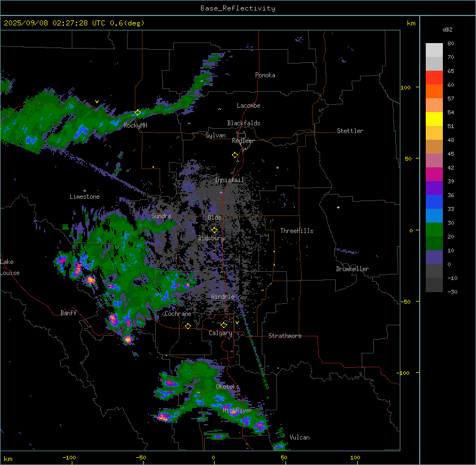Pick the royal blue 33-36 dBZ swatch
The image size is (476, 465).
pyautogui.click(x=434, y=202)
